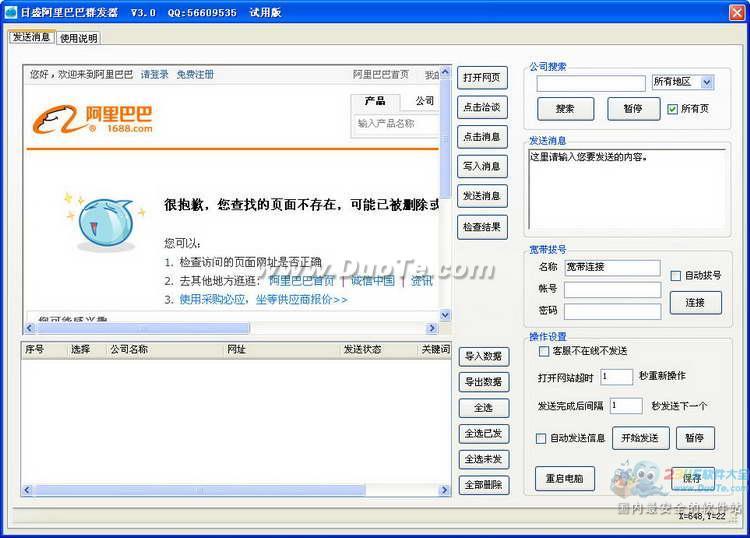The width and height of the screenshot is (750, 538).
Task: Click 暂停 button in company search
Action: (633, 109)
